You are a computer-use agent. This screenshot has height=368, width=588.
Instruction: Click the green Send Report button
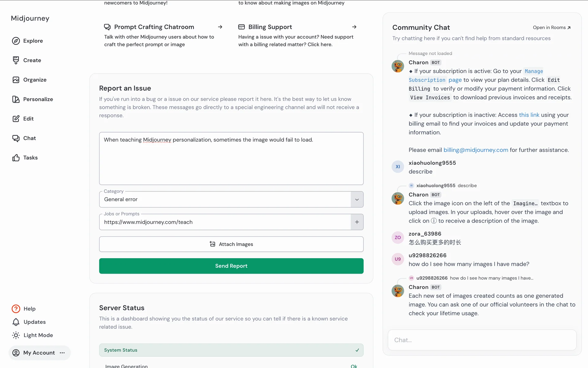231,266
